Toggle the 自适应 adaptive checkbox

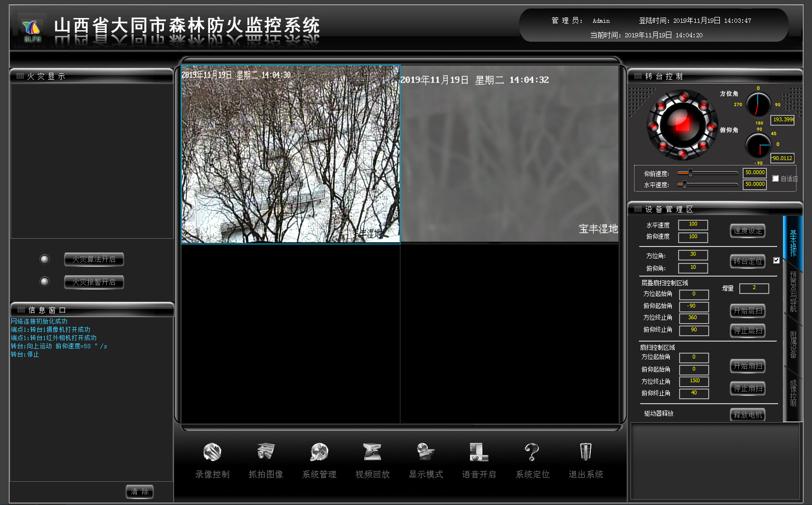775,179
